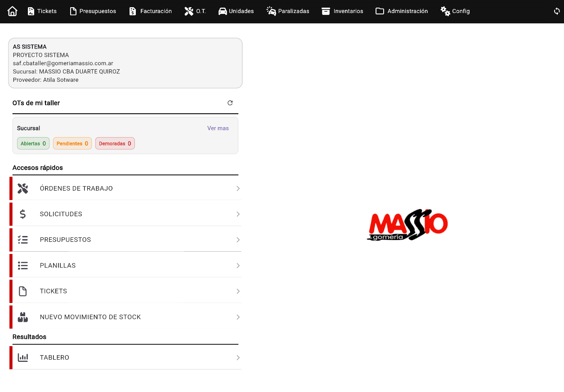Click the chevron on Presupuestos row
564x392 pixels.
[238, 240]
